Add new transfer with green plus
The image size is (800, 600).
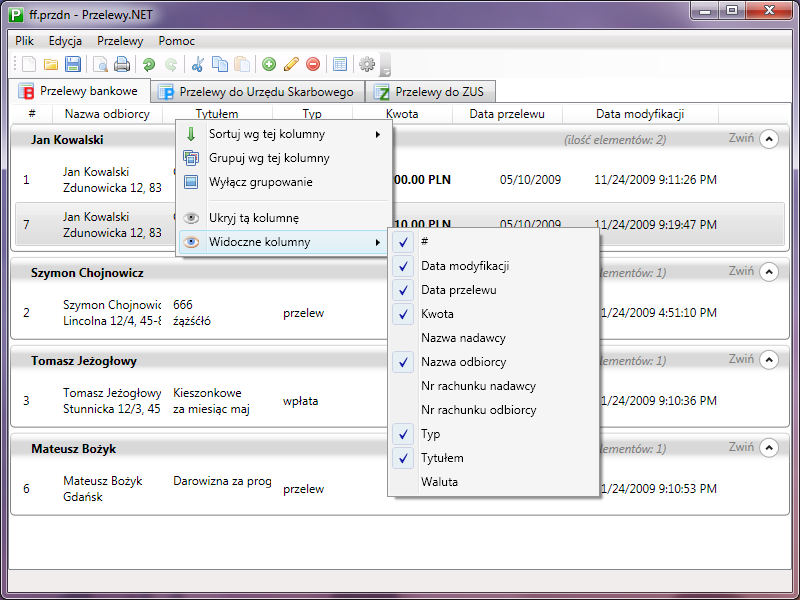pyautogui.click(x=269, y=64)
